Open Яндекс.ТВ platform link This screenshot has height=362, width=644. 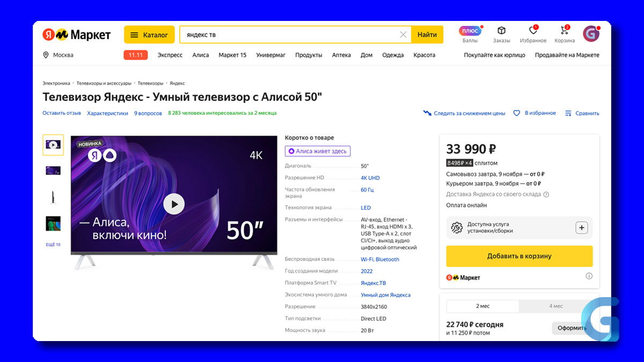click(373, 283)
